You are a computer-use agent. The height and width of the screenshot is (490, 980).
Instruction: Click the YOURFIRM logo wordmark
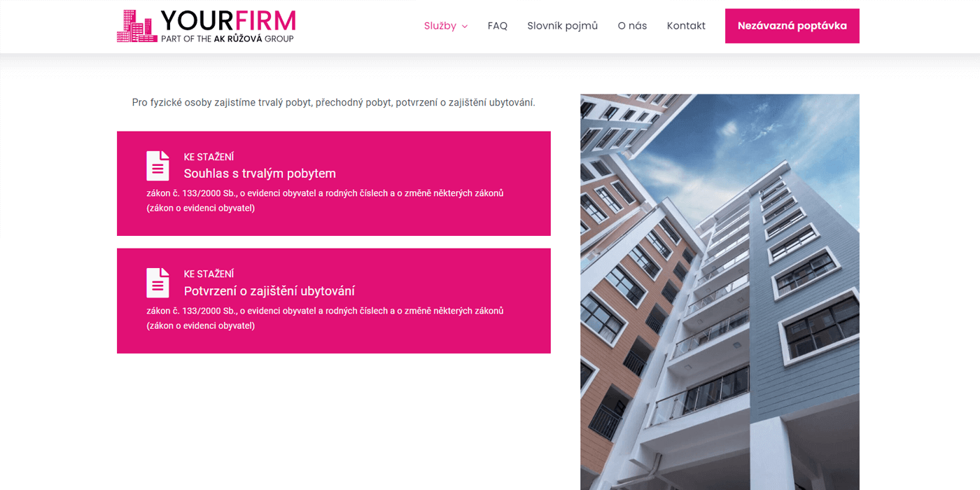[x=228, y=21]
